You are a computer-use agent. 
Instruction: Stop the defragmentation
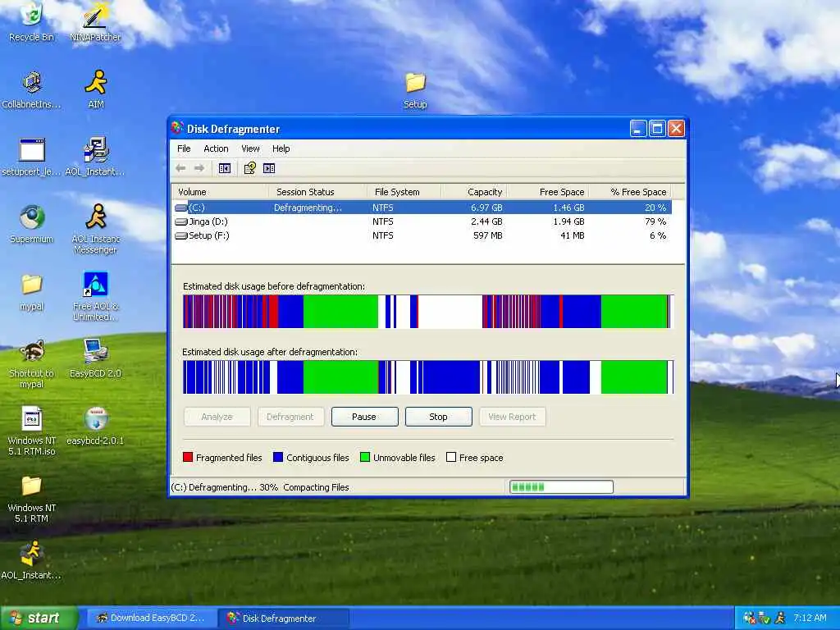438,416
